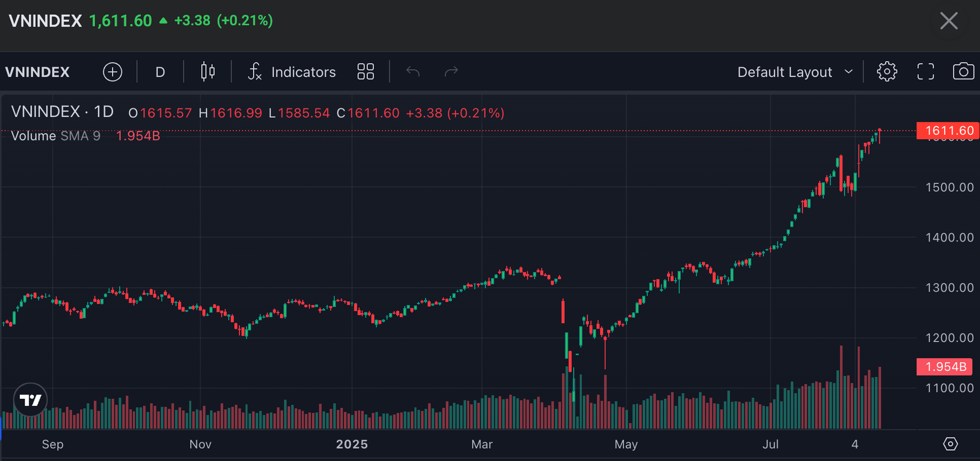Expand the Default Layout dropdown

click(795, 72)
